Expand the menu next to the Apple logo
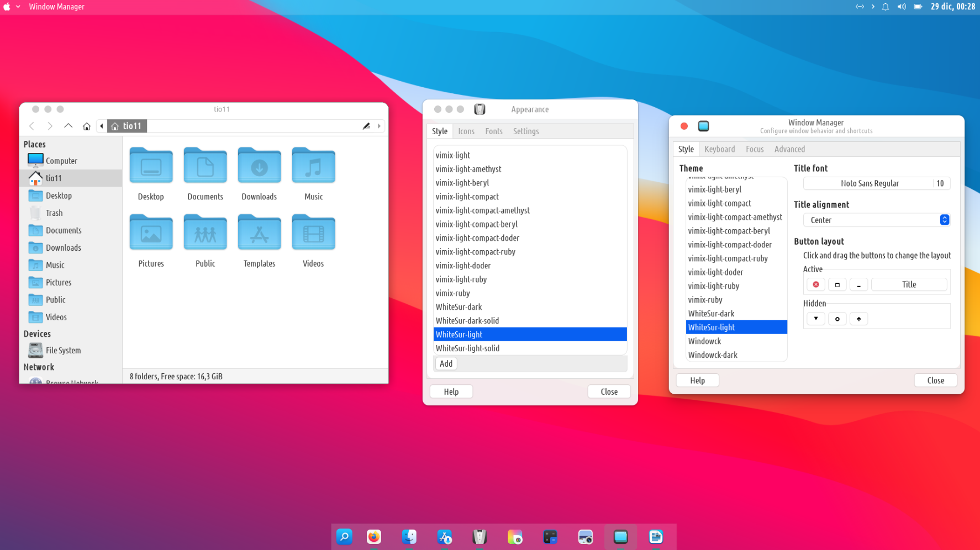The image size is (980, 550). (18, 7)
